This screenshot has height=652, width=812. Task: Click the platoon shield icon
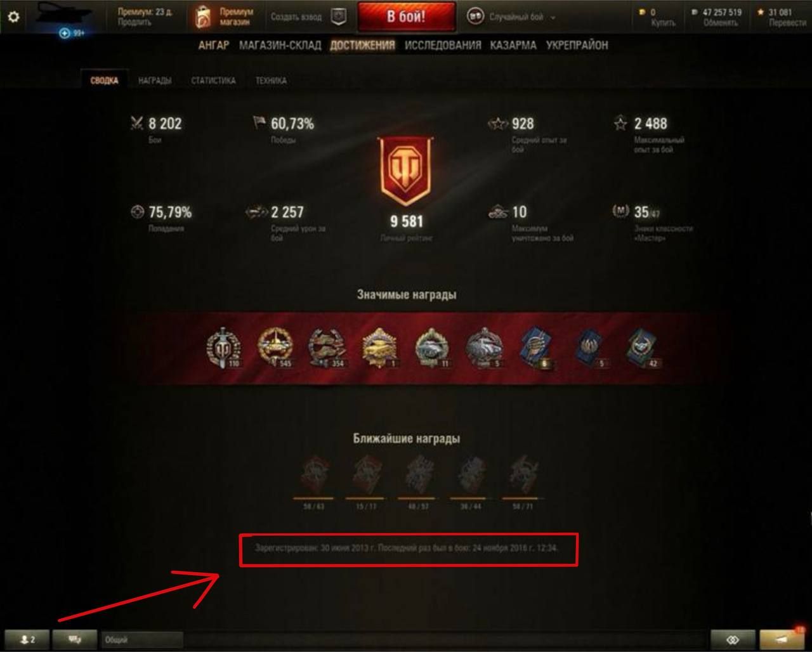[x=339, y=17]
